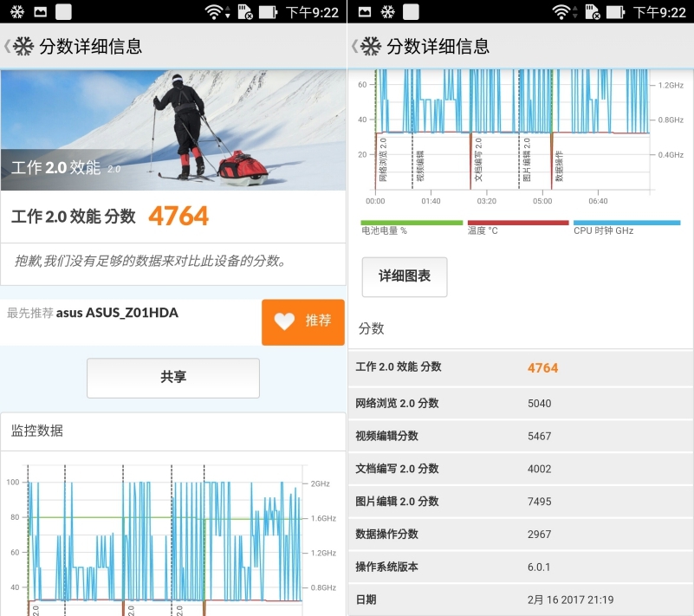Tap battery icon in right status bar
The width and height of the screenshot is (694, 616).
(x=615, y=12)
